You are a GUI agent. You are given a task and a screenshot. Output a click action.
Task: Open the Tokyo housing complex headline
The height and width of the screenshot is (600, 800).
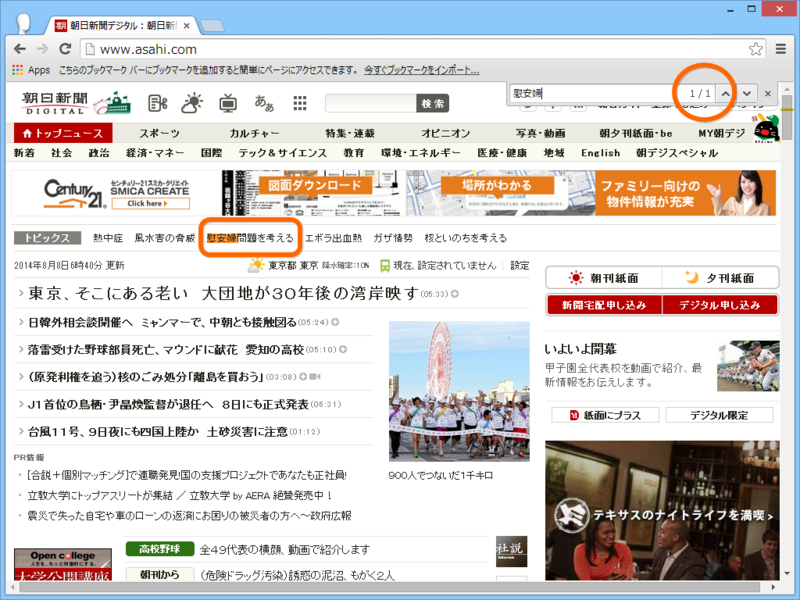(223, 293)
